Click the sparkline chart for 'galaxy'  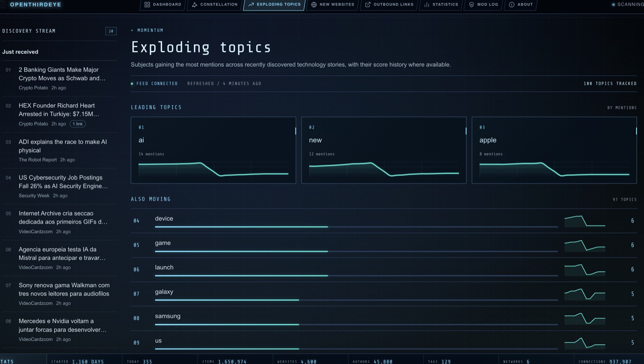[585, 294]
